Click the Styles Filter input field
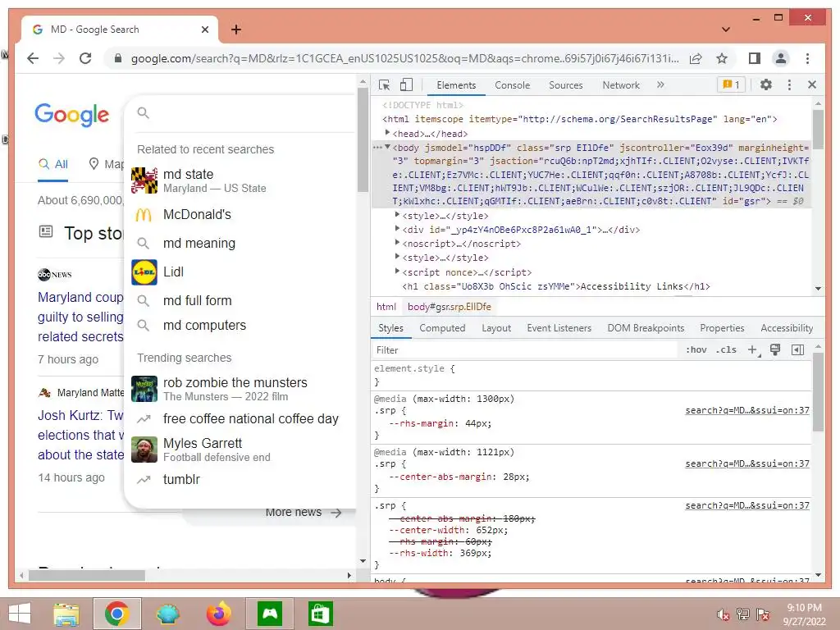The height and width of the screenshot is (630, 840). click(525, 349)
